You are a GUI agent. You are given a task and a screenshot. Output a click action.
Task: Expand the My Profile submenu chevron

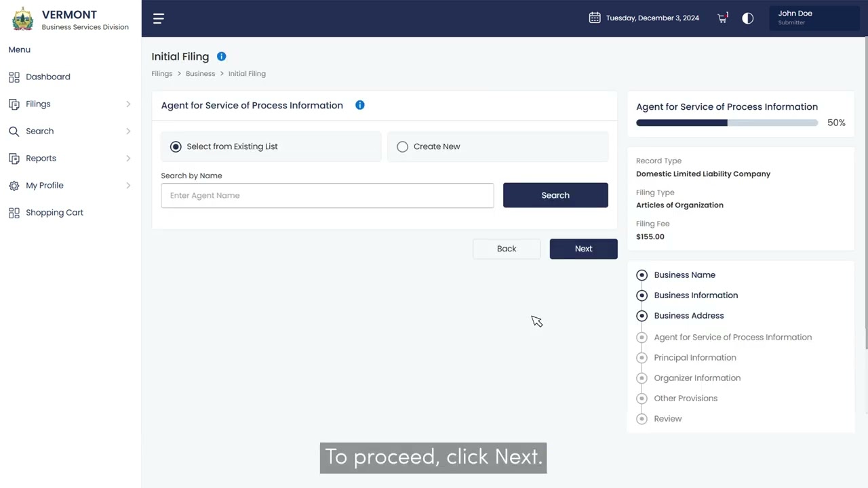point(128,186)
